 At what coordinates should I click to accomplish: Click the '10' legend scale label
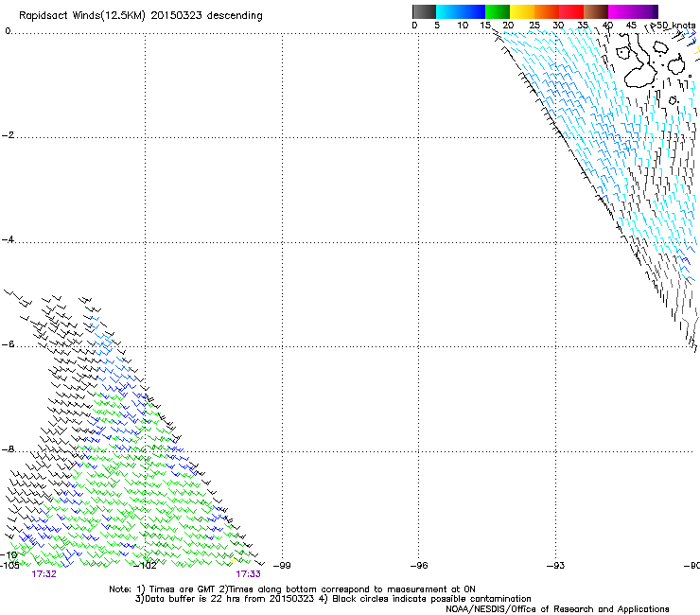[x=463, y=26]
